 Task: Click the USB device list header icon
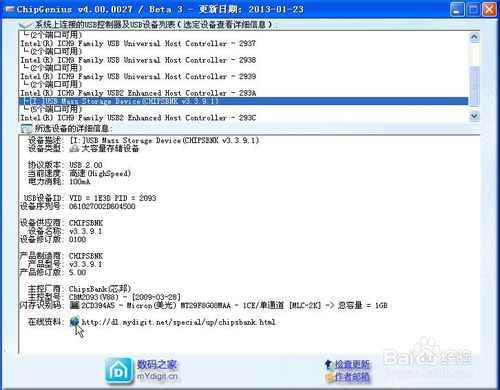tap(25, 25)
